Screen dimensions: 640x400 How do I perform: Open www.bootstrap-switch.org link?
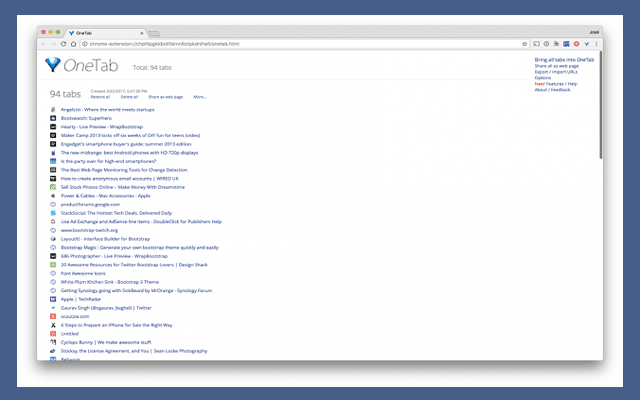point(89,230)
